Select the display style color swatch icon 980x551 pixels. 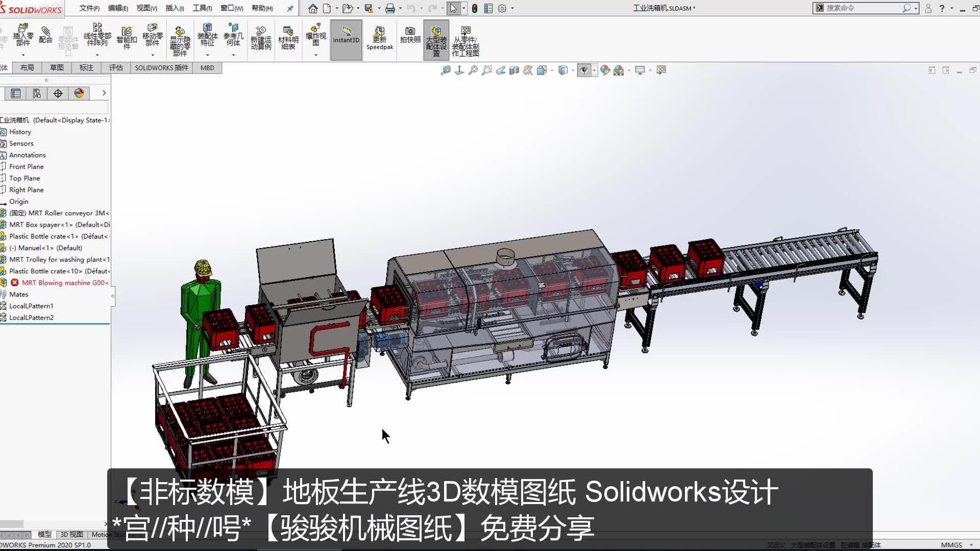79,93
